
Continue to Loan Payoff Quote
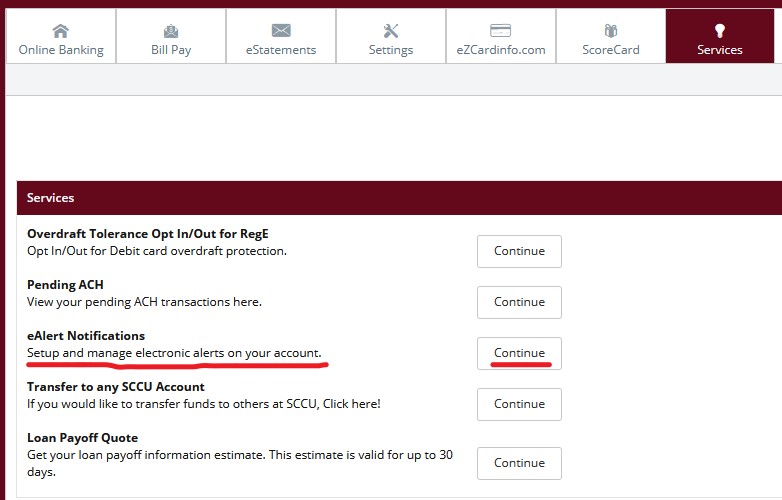519,463
